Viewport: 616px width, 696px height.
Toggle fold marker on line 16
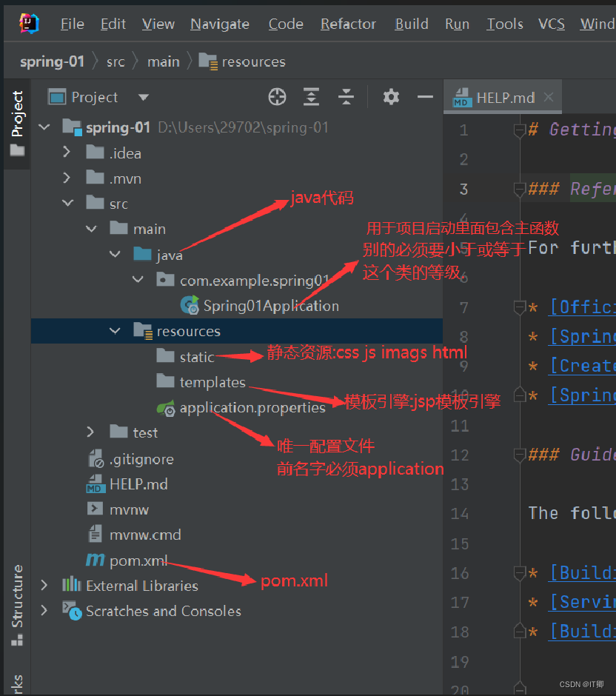(519, 573)
